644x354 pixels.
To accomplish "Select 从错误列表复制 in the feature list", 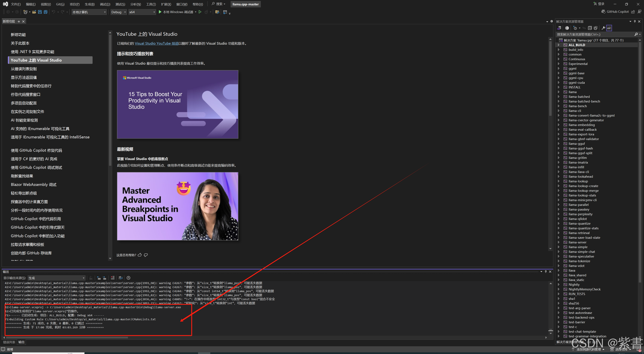I will [24, 69].
